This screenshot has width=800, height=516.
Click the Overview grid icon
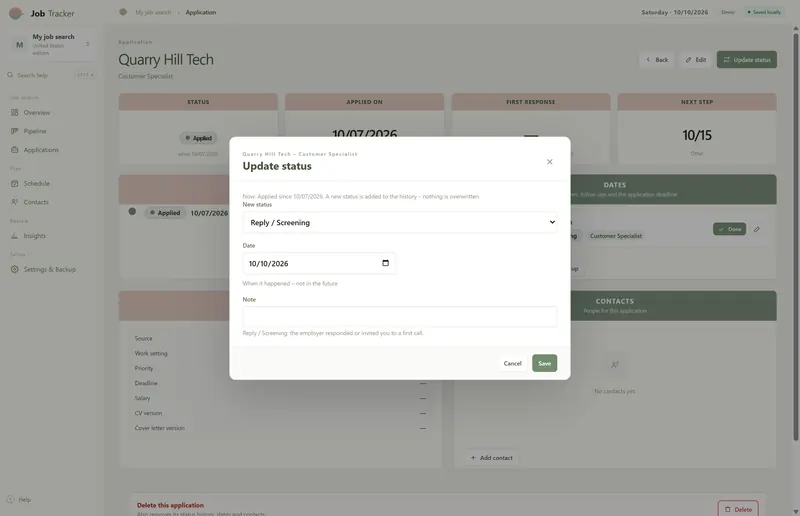(x=14, y=112)
